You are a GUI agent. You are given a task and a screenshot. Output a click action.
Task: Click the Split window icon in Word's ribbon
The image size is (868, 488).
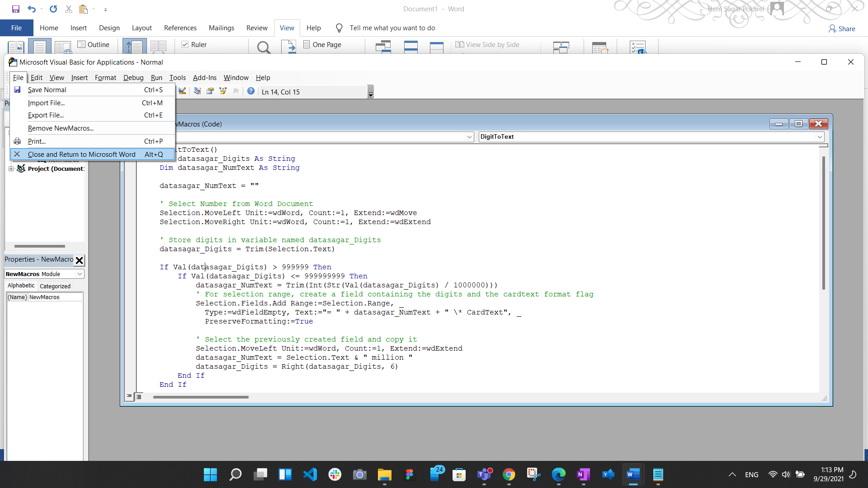436,47
